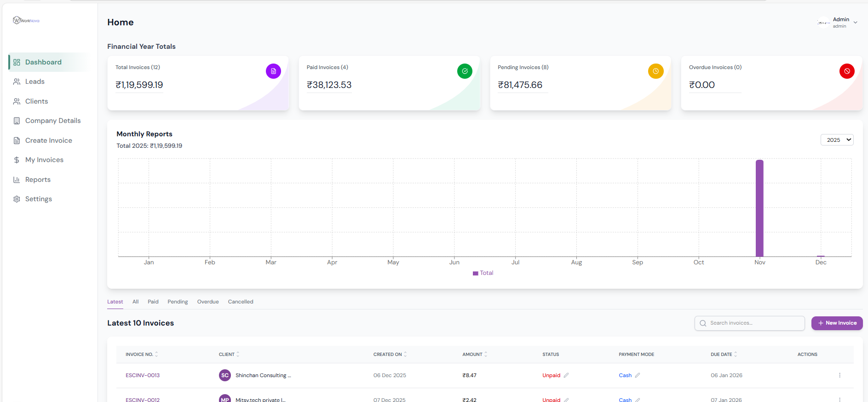This screenshot has height=402, width=868.
Task: Click the yellow Pending Invoices clock icon
Action: (655, 71)
